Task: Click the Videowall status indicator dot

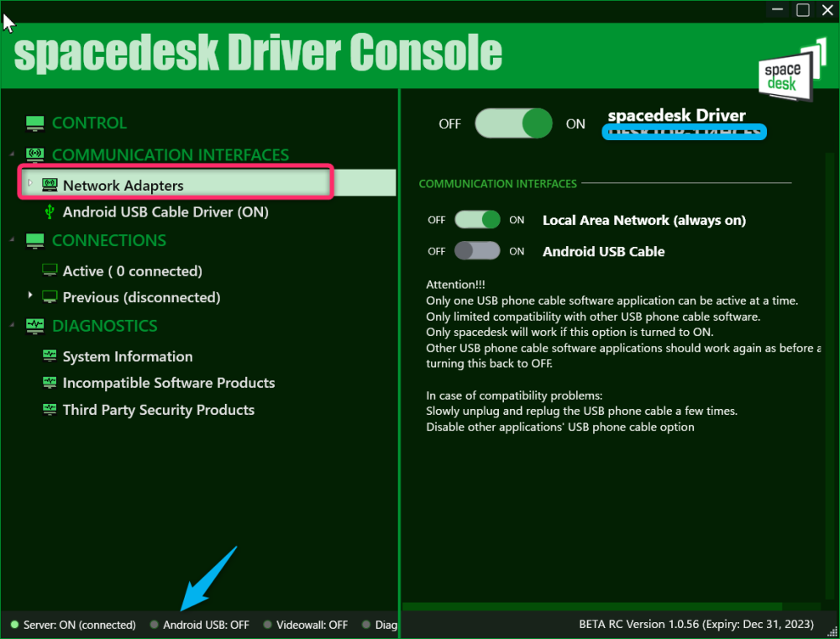Action: click(x=267, y=625)
